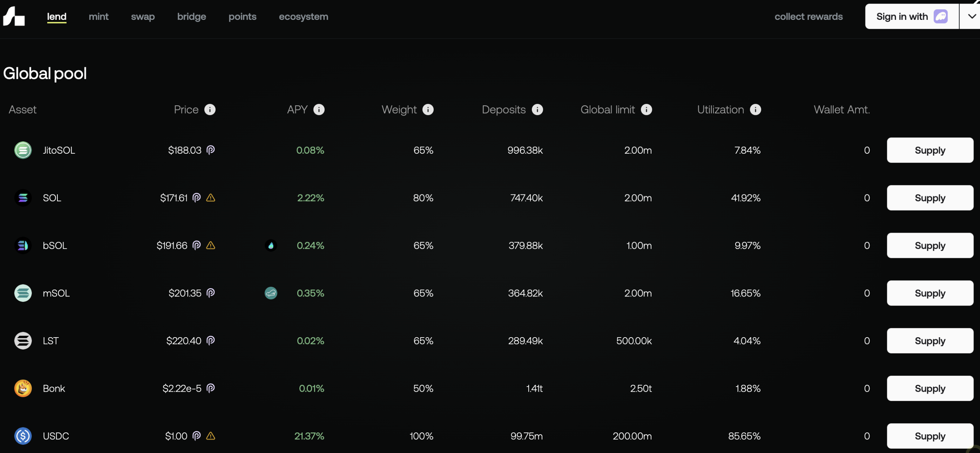Click the Global limit info icon

pos(646,109)
